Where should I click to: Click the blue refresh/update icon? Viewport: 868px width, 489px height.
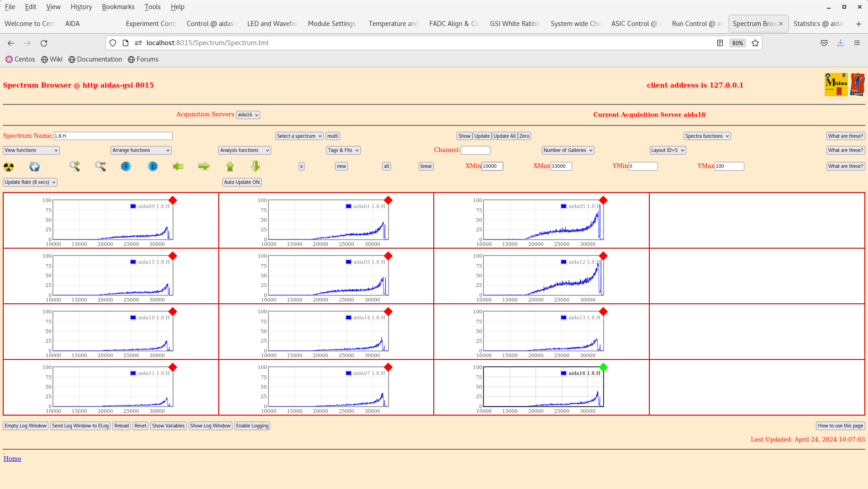coord(34,166)
